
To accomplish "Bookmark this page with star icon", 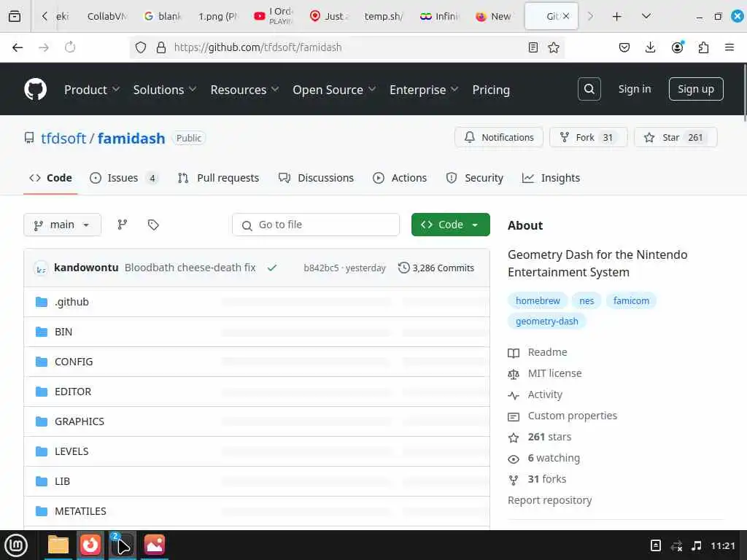I will coord(553,47).
